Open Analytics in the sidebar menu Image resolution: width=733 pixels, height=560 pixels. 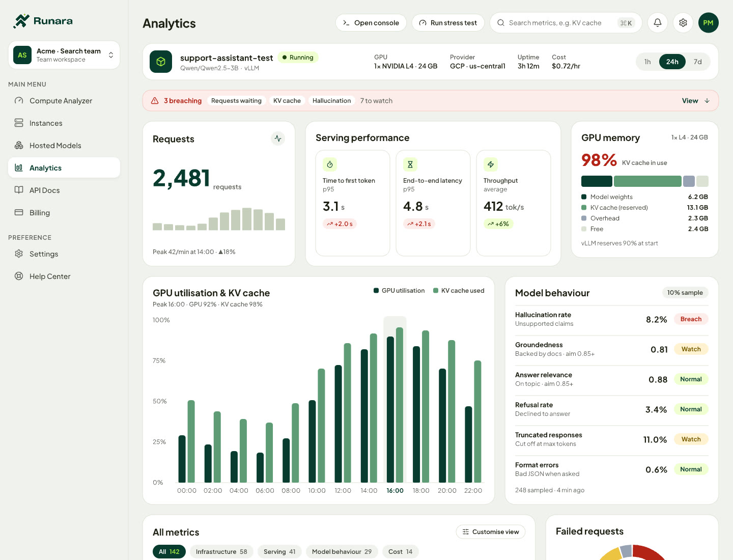64,168
